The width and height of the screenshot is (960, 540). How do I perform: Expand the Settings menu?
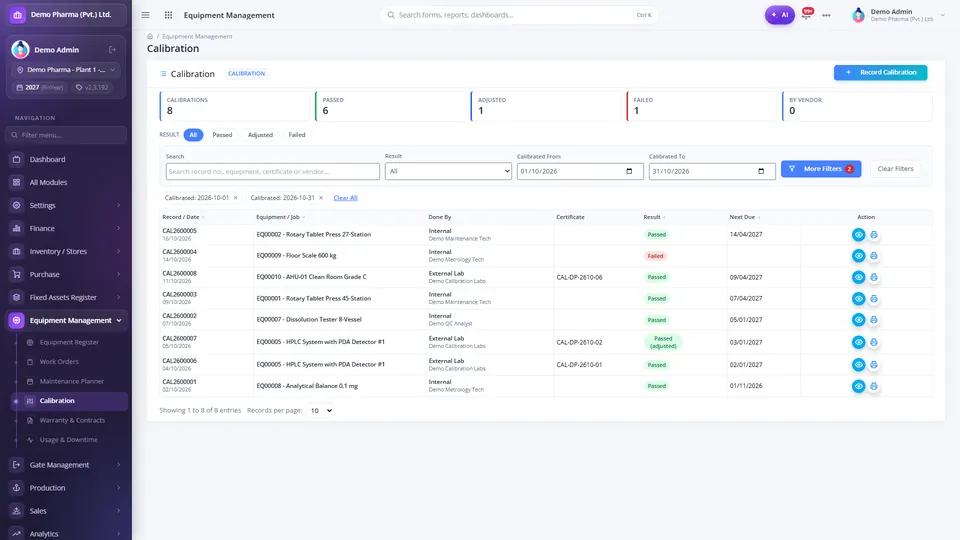[x=66, y=205]
